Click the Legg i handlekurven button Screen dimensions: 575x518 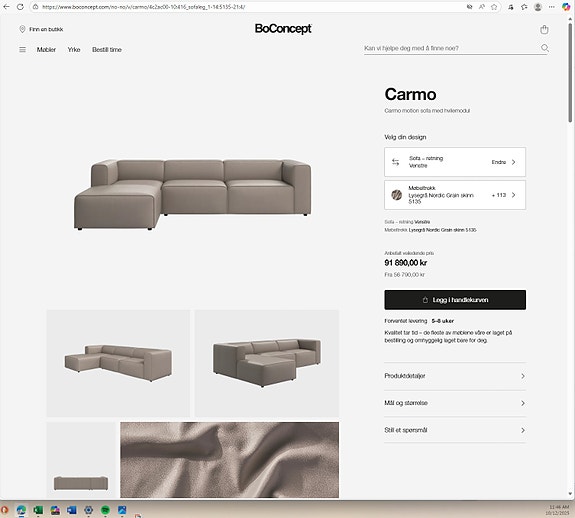(455, 300)
